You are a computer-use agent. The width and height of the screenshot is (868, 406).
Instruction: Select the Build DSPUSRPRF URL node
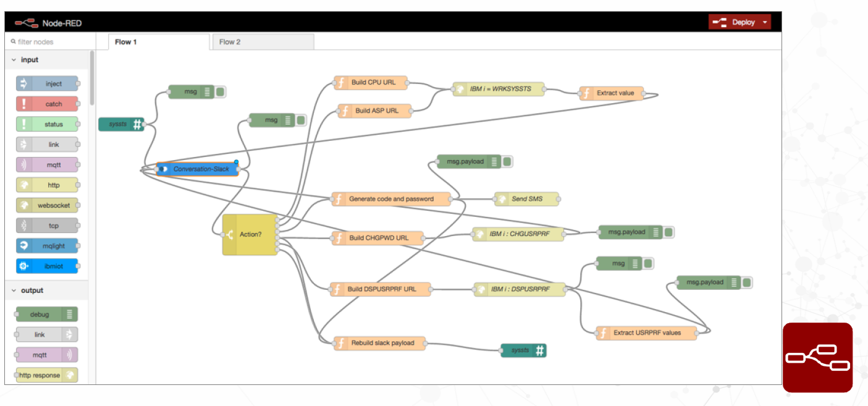(380, 289)
